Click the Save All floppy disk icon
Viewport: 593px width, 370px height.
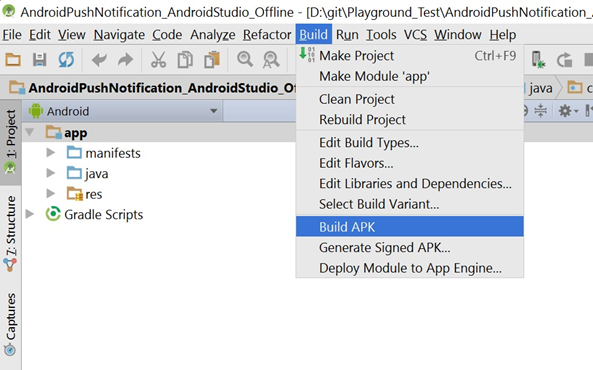click(x=39, y=60)
